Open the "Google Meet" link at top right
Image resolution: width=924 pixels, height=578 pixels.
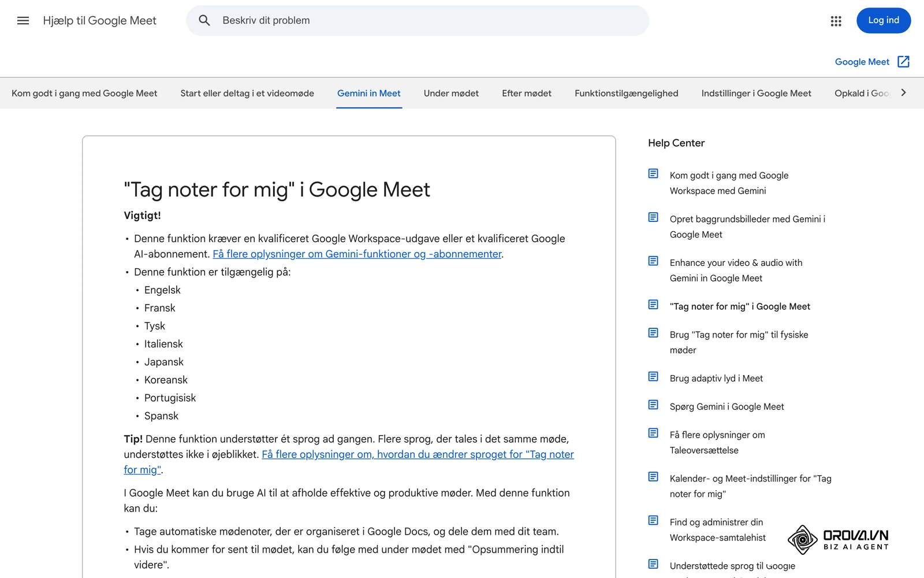(x=862, y=62)
